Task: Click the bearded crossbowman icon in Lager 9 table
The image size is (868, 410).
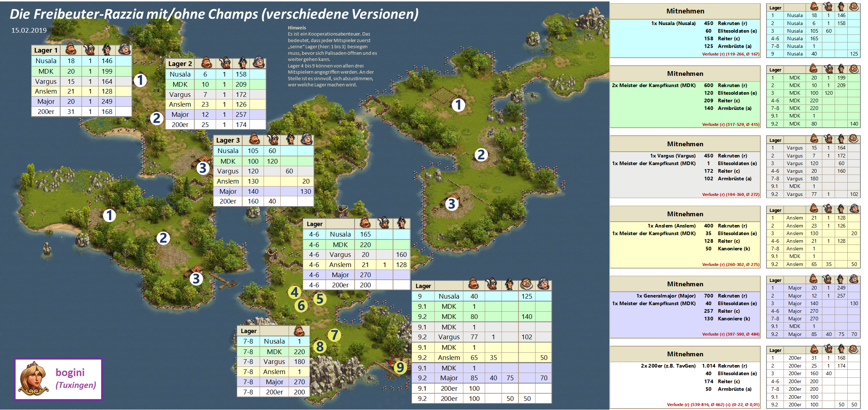Action: [x=526, y=285]
